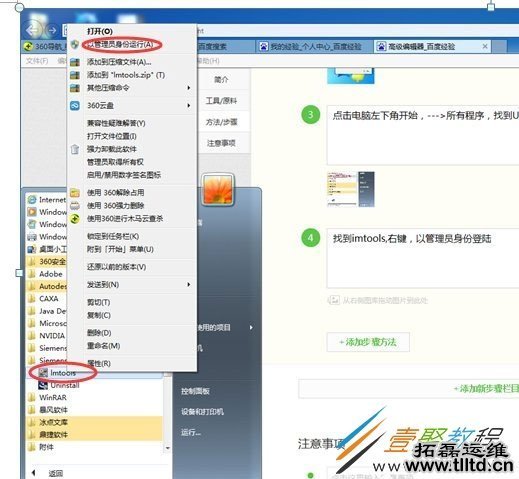Choose "启用/禁用数字签名图标" menu entry
519x479 pixels.
(124, 175)
